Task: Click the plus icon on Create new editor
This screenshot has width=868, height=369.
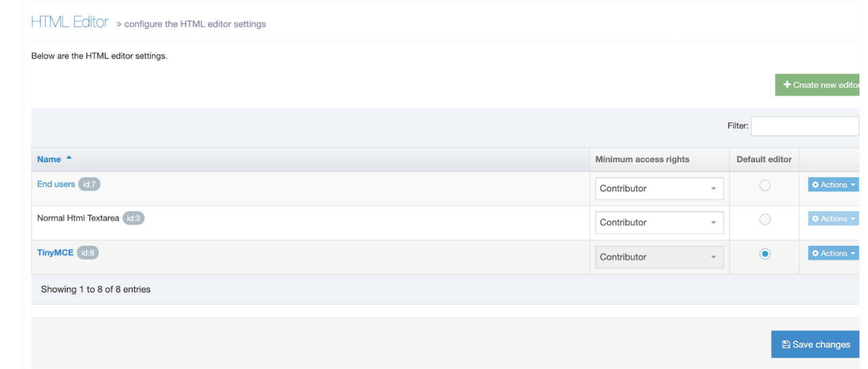Action: coord(787,84)
